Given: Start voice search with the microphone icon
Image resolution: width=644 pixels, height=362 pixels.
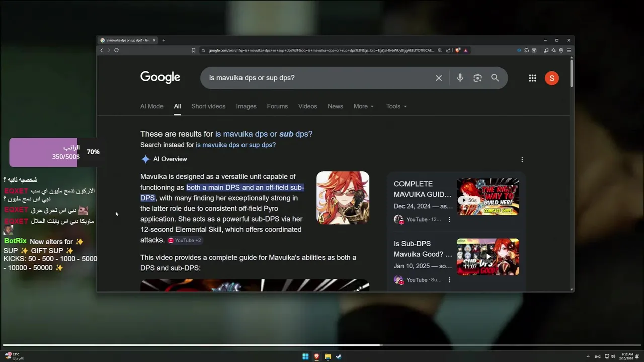Looking at the screenshot, I should (x=460, y=78).
